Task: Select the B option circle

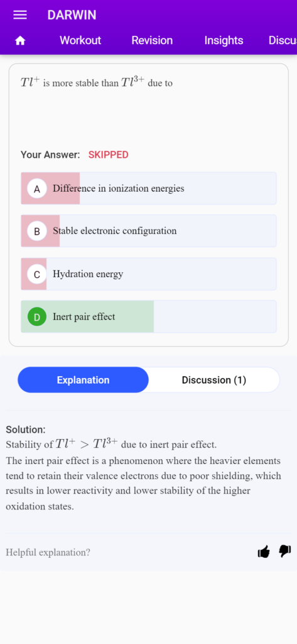Action: pos(37,231)
